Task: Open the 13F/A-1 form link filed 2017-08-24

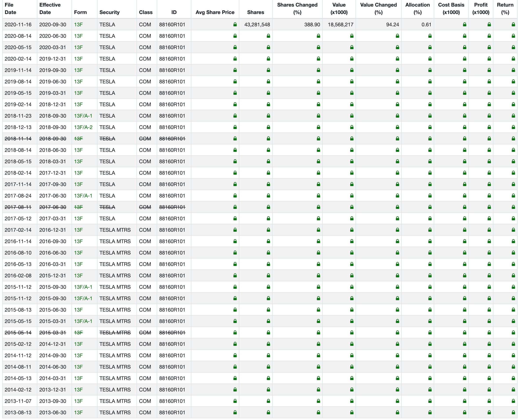Action: 83,196
